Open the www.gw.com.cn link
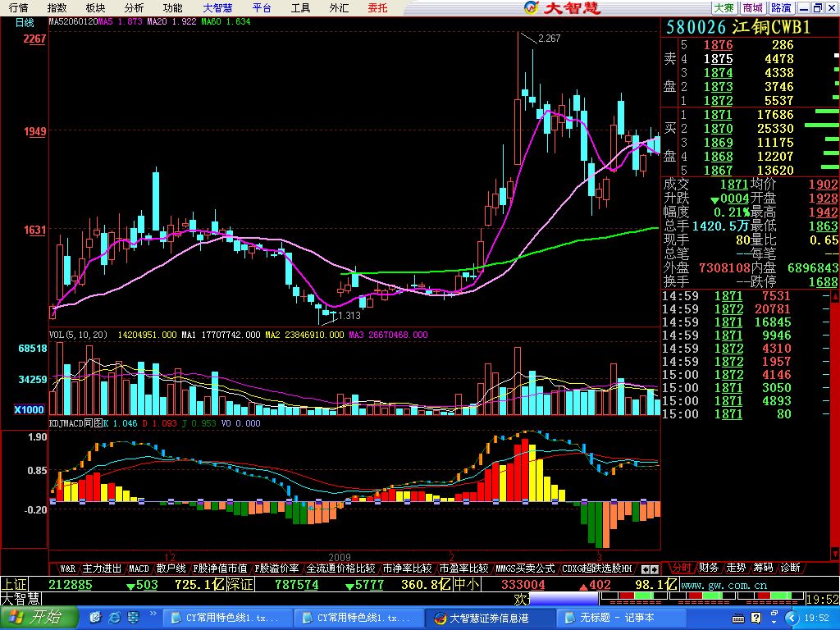This screenshot has height=630, width=840. coord(724,585)
